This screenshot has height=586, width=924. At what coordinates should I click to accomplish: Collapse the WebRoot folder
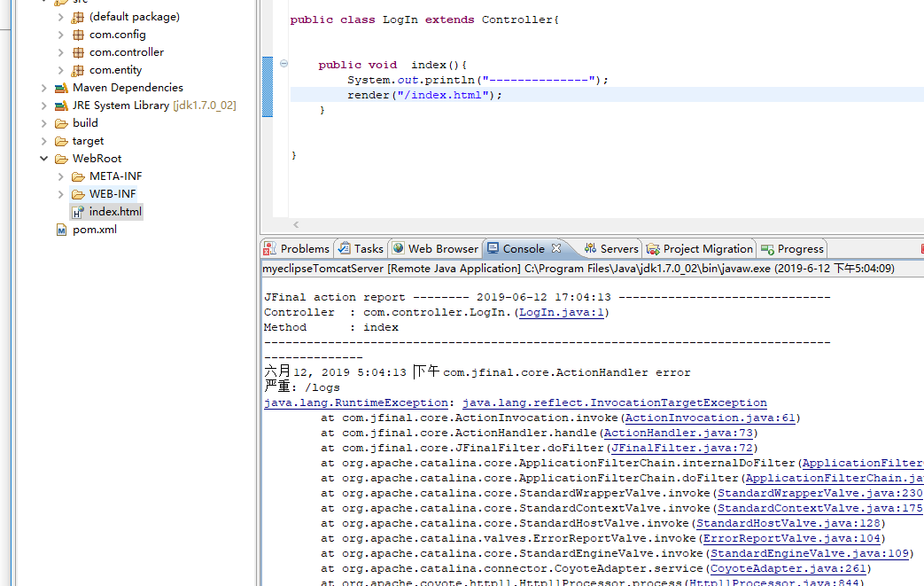(x=43, y=159)
